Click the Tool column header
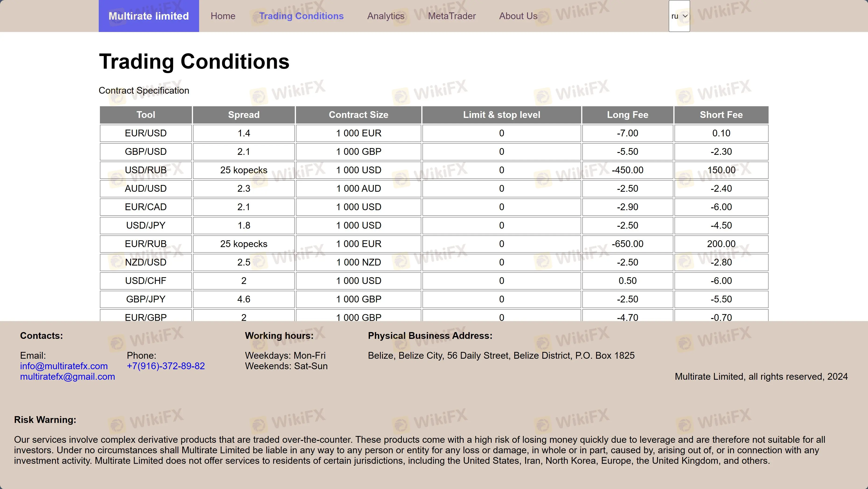This screenshot has width=868, height=489. click(x=146, y=115)
